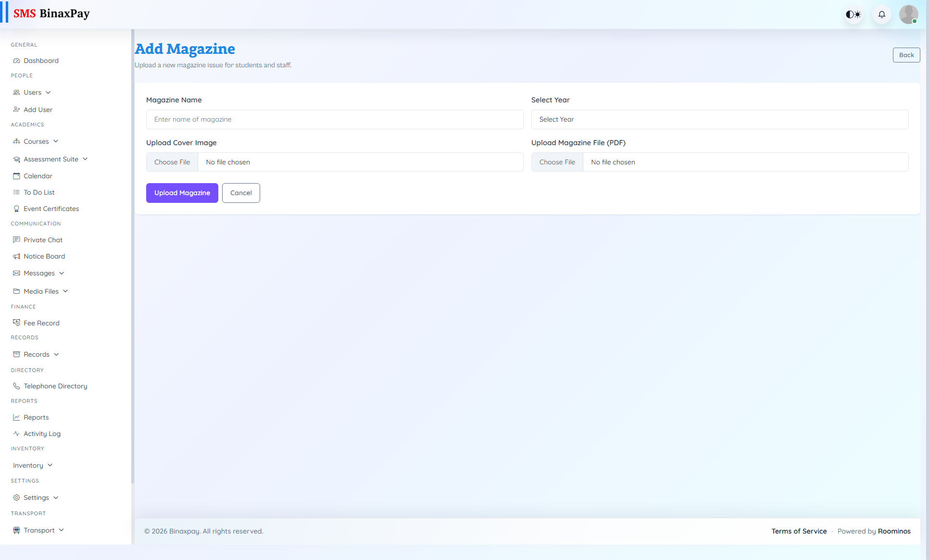Click the Notice Board icon
The width and height of the screenshot is (929, 560).
[16, 256]
